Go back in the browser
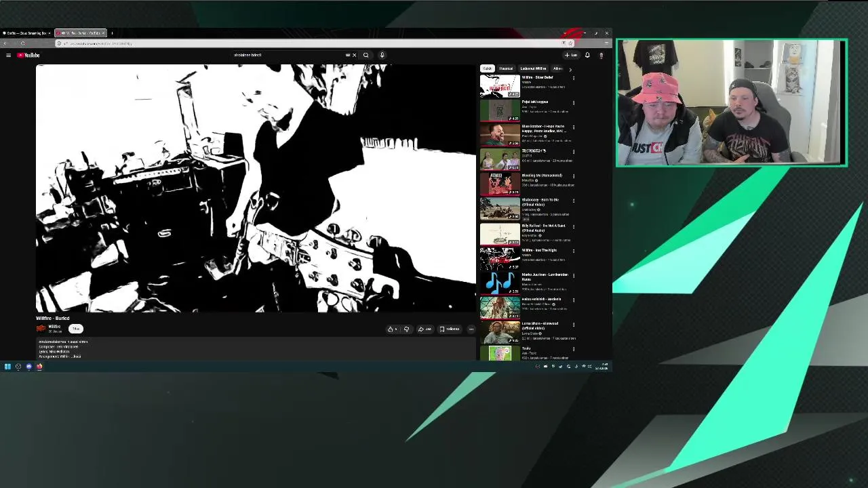868x488 pixels. pos(5,43)
